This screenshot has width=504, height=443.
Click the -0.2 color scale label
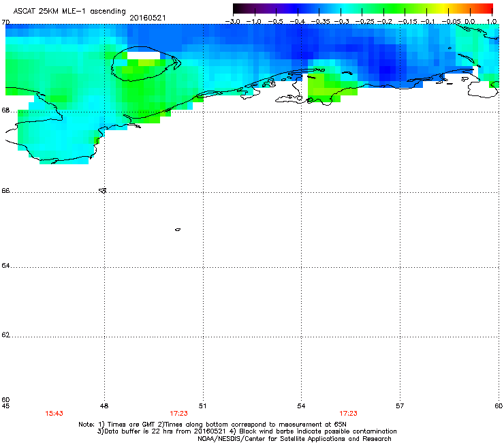tap(384, 22)
